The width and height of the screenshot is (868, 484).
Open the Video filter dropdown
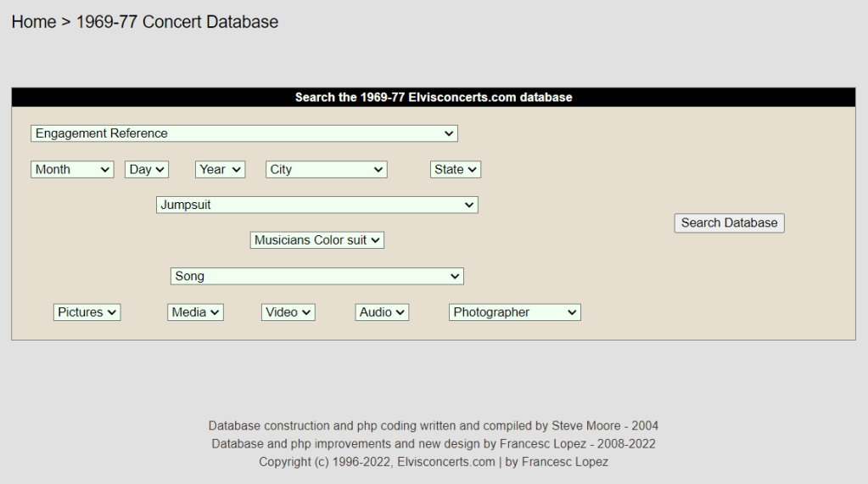click(x=288, y=312)
